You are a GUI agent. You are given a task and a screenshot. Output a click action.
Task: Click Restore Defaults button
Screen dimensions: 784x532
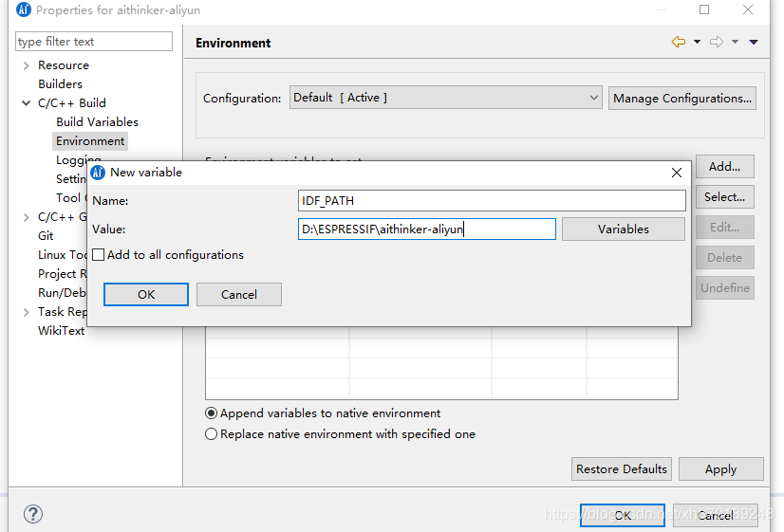[622, 469]
